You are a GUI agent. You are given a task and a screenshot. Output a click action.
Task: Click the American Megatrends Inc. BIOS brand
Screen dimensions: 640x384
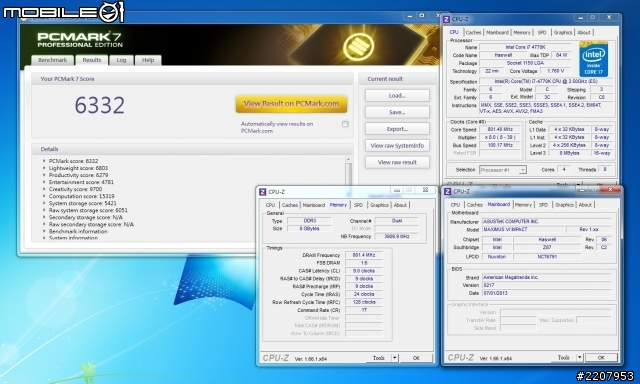[x=547, y=277]
